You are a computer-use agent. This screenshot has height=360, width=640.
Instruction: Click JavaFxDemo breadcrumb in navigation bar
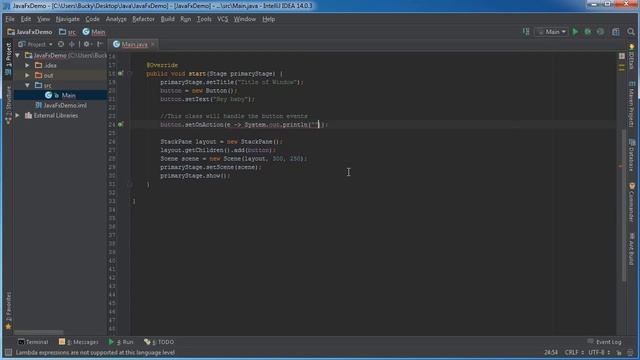(30, 32)
